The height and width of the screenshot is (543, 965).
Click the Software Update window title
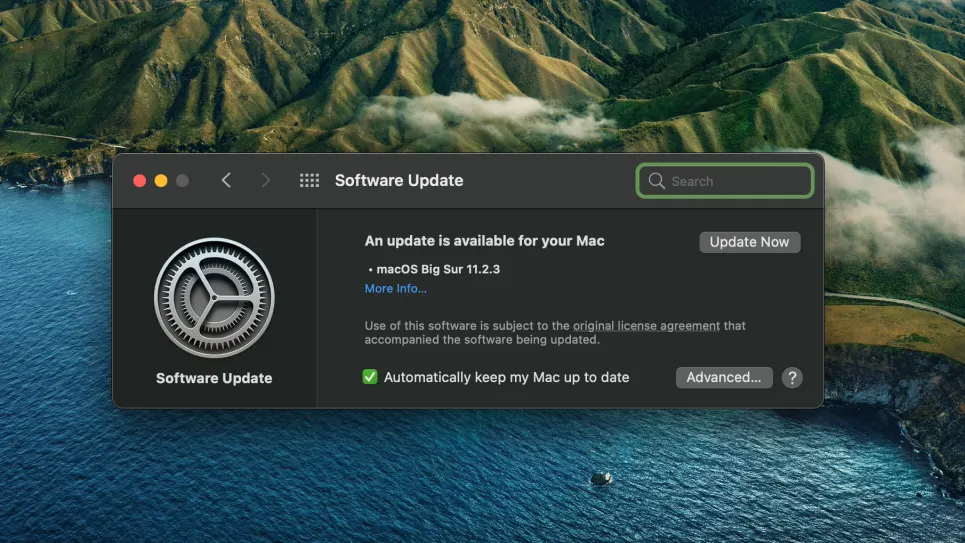(x=399, y=181)
